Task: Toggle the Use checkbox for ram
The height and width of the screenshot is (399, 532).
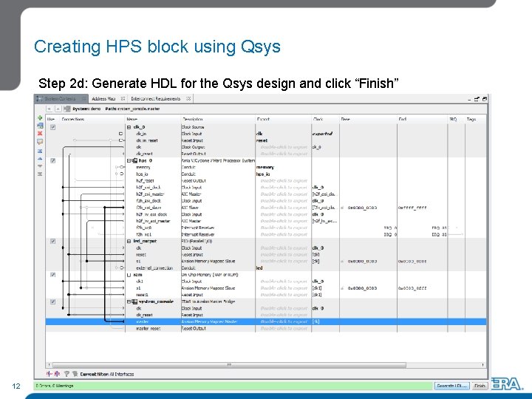Action: coord(53,275)
